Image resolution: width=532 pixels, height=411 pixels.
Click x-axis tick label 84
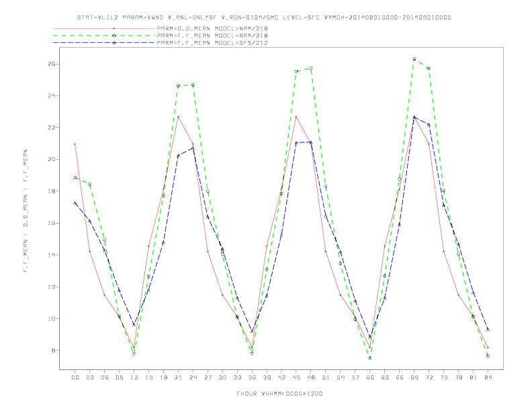click(488, 377)
